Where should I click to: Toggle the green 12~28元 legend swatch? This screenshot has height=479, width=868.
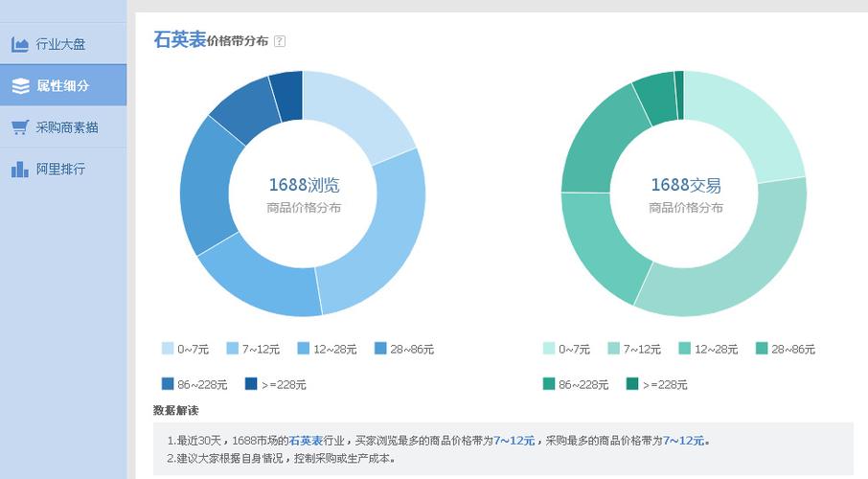[685, 349]
